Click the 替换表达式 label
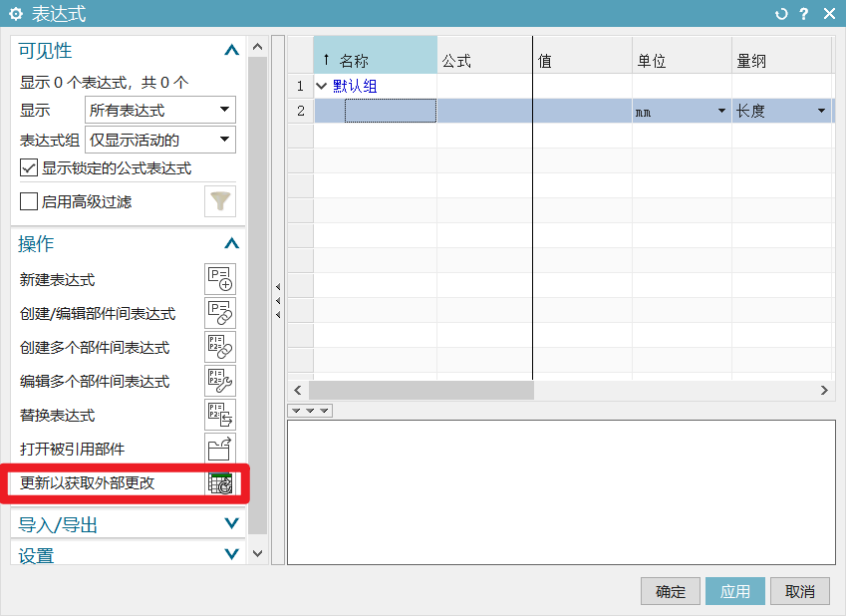 click(57, 416)
